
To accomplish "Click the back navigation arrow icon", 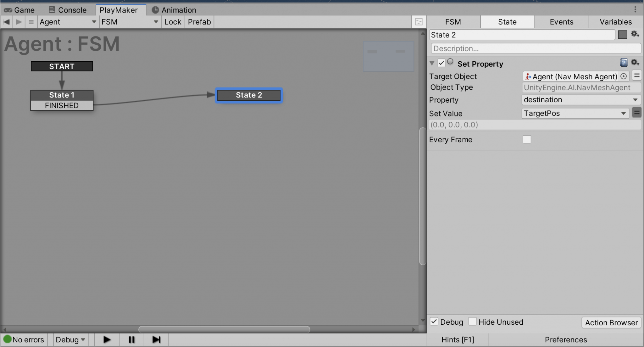I will click(x=7, y=22).
